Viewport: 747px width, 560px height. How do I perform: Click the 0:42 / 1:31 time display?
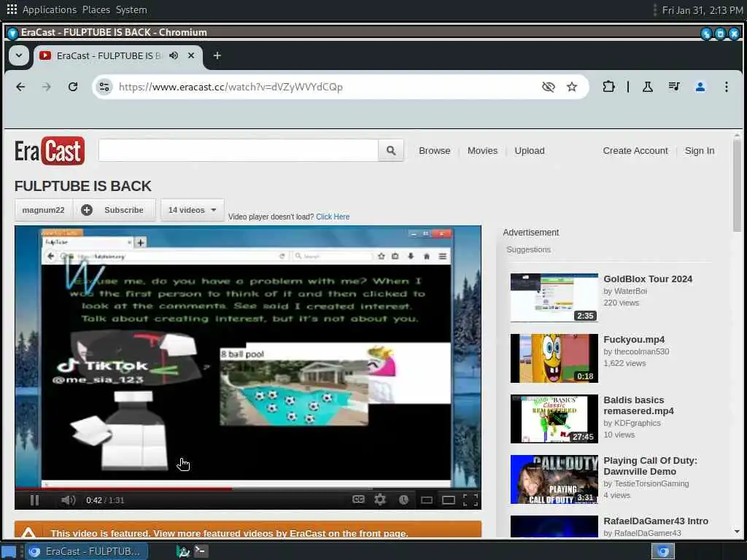tap(105, 500)
